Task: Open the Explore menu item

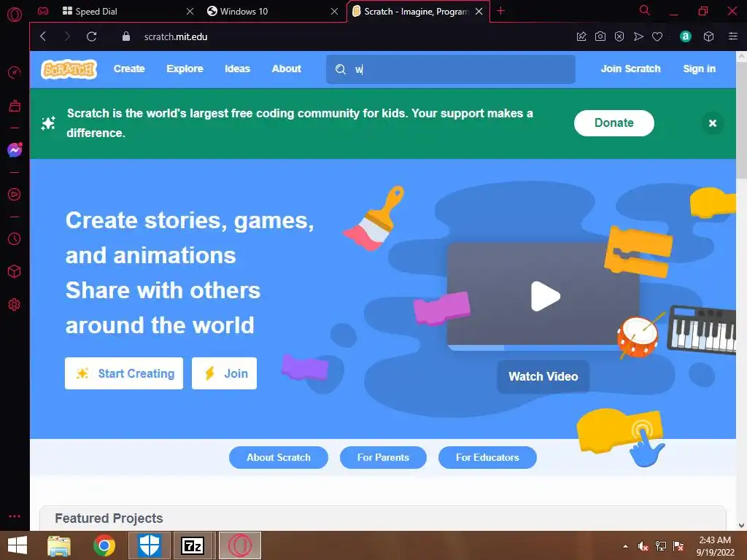Action: coord(185,69)
